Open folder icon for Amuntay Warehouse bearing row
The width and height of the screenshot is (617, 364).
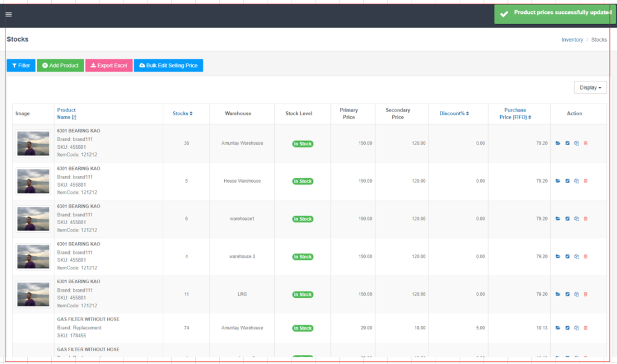558,143
